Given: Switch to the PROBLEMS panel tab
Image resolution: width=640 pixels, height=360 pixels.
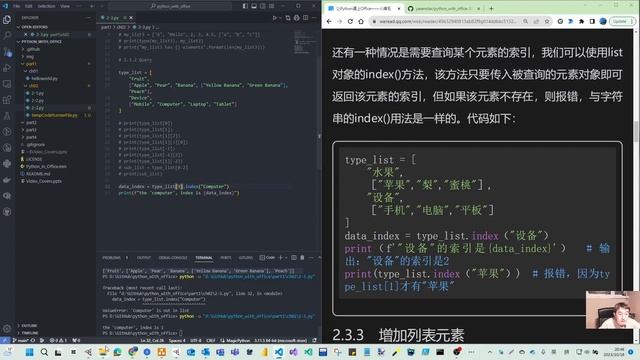Looking at the screenshot, I should click(111, 258).
